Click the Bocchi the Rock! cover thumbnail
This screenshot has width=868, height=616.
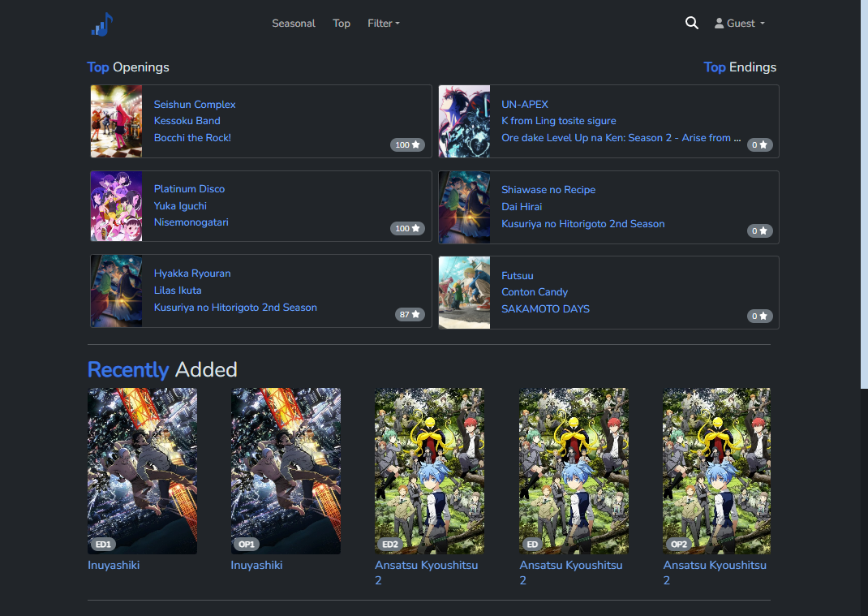[x=116, y=121]
